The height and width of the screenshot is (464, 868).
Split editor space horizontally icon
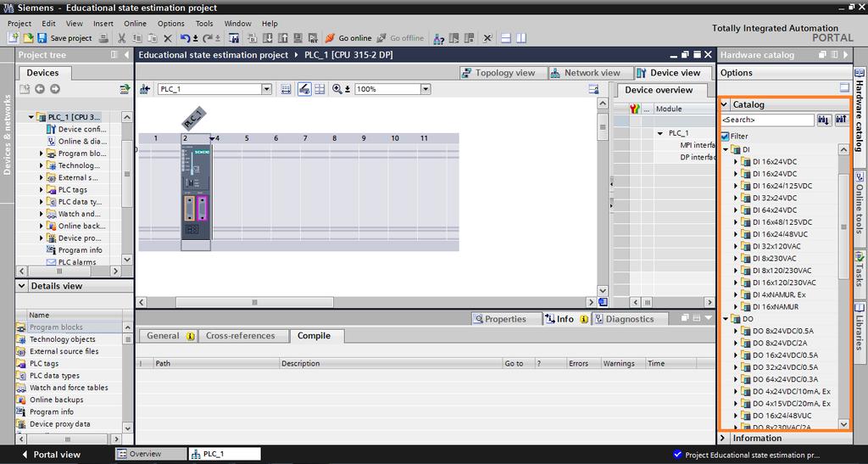click(505, 38)
